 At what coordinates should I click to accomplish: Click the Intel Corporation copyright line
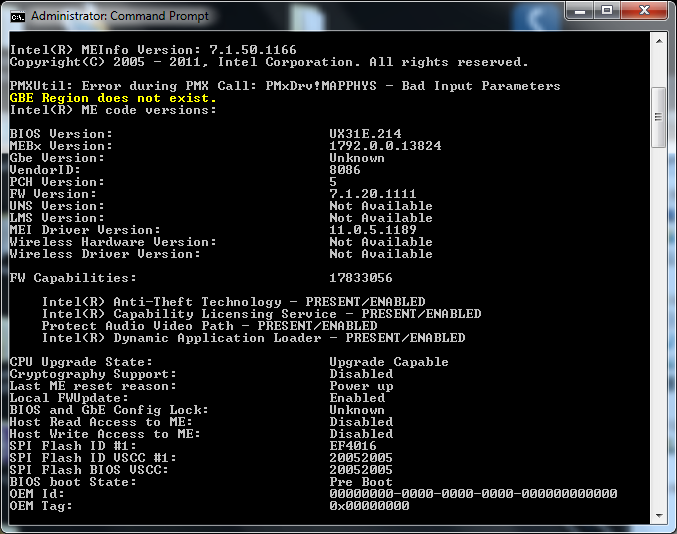click(269, 62)
